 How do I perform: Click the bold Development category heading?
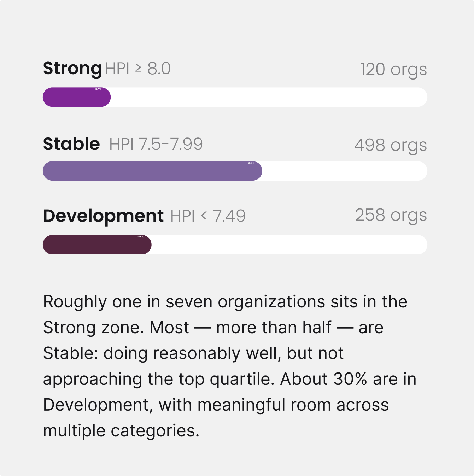(x=103, y=216)
